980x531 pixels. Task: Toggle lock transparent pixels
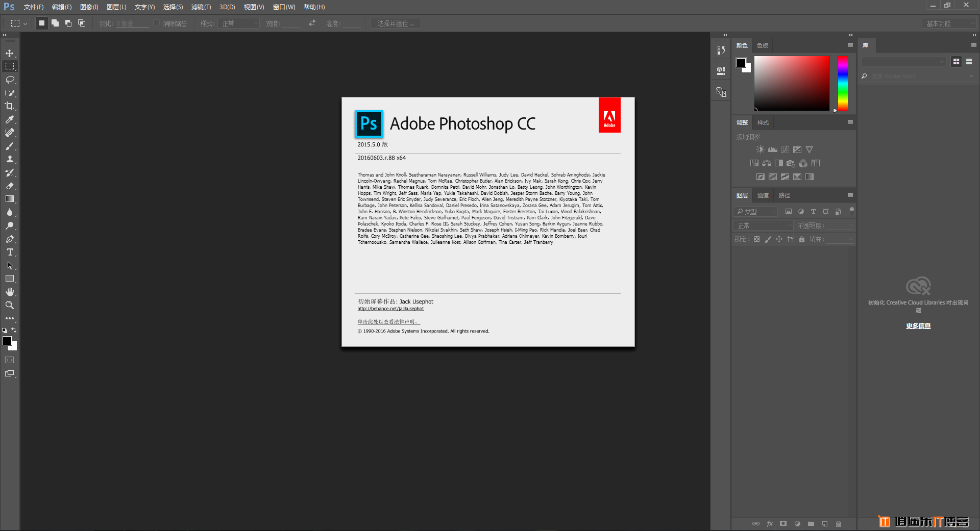click(756, 239)
